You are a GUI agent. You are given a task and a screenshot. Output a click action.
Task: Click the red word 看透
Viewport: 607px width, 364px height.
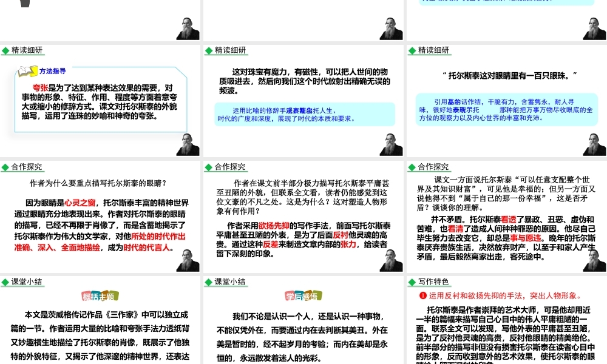(509, 220)
